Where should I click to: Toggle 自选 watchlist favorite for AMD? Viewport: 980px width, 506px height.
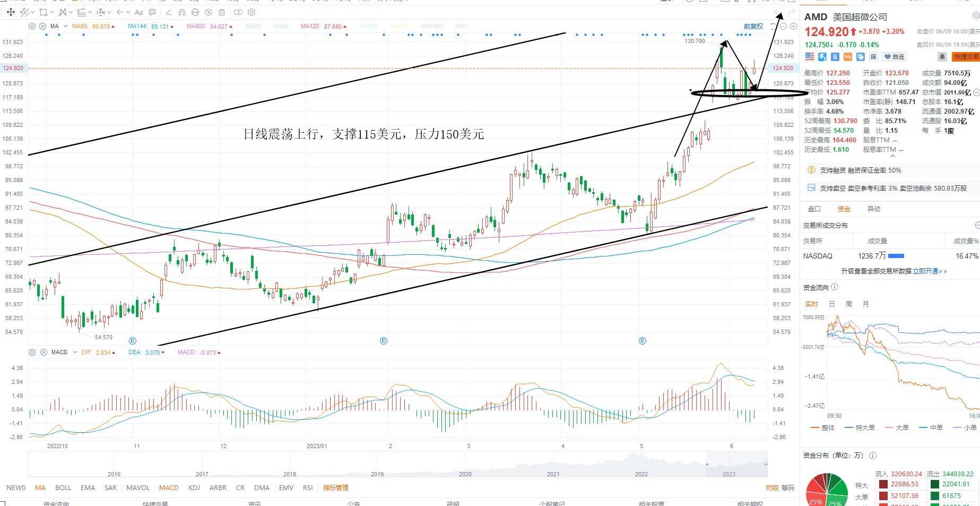(895, 56)
